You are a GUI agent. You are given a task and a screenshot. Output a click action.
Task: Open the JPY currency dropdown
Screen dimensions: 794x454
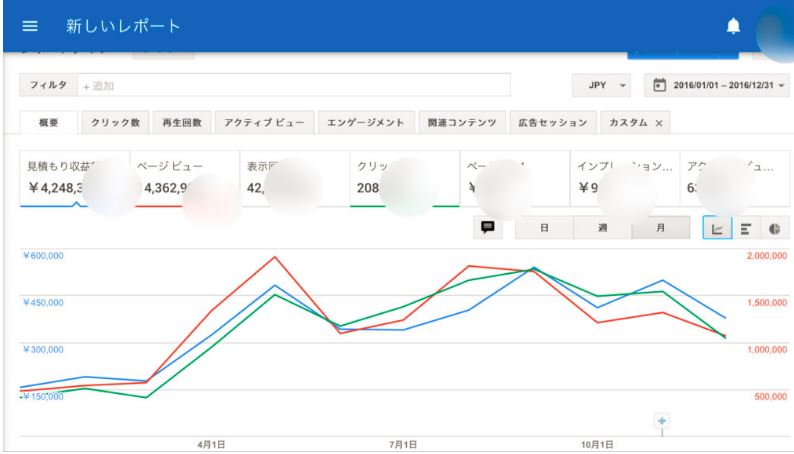point(603,85)
